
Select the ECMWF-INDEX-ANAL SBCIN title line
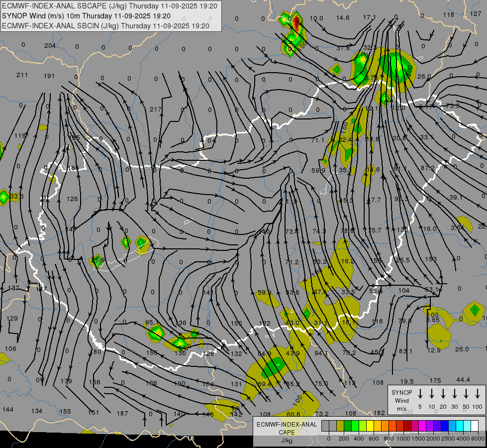coord(105,26)
